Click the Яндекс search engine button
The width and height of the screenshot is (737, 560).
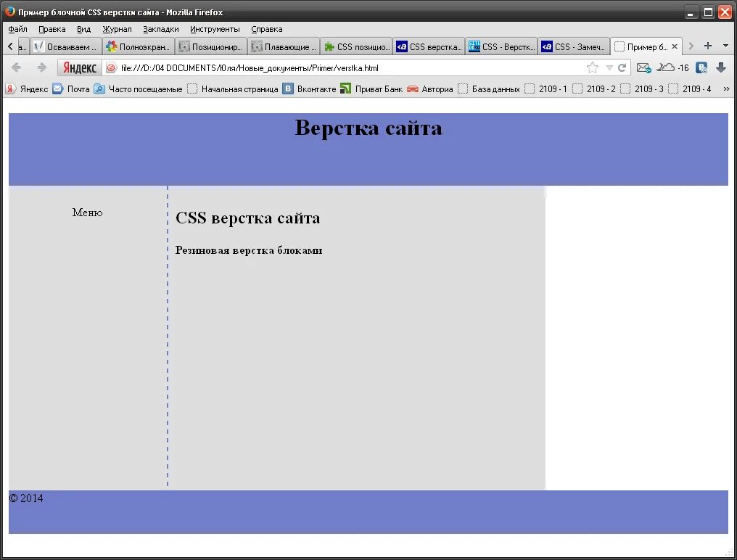[x=80, y=67]
